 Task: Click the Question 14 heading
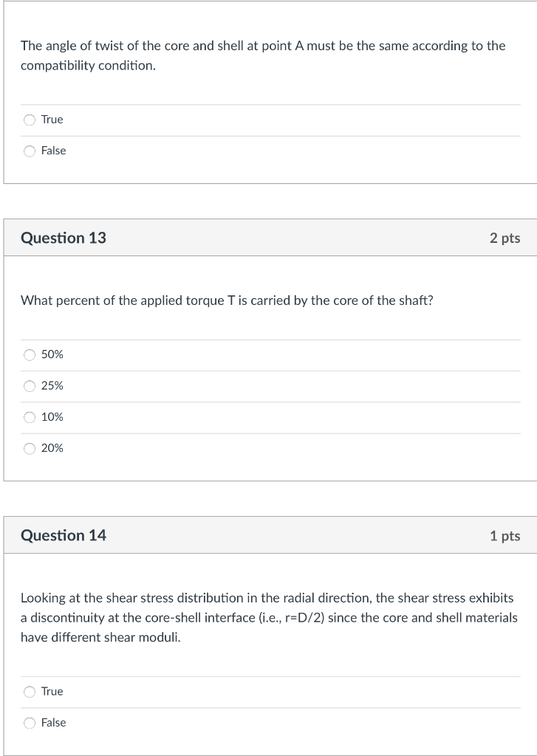64,535
